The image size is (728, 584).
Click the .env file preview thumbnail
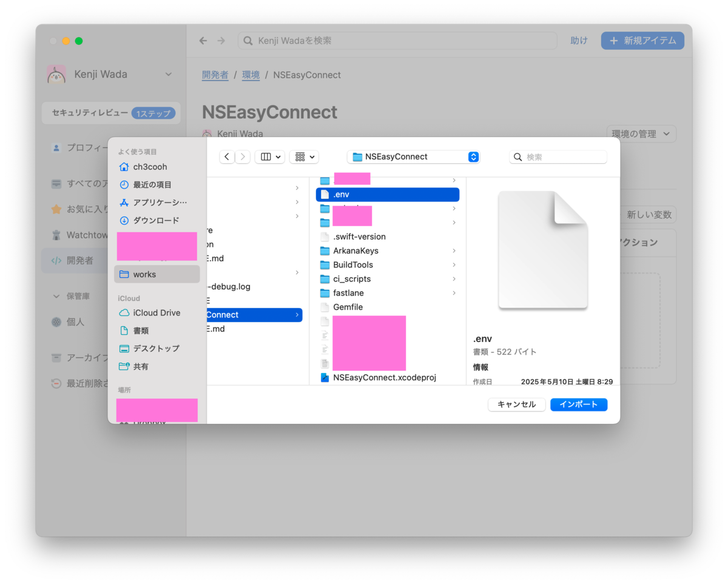[x=543, y=250]
